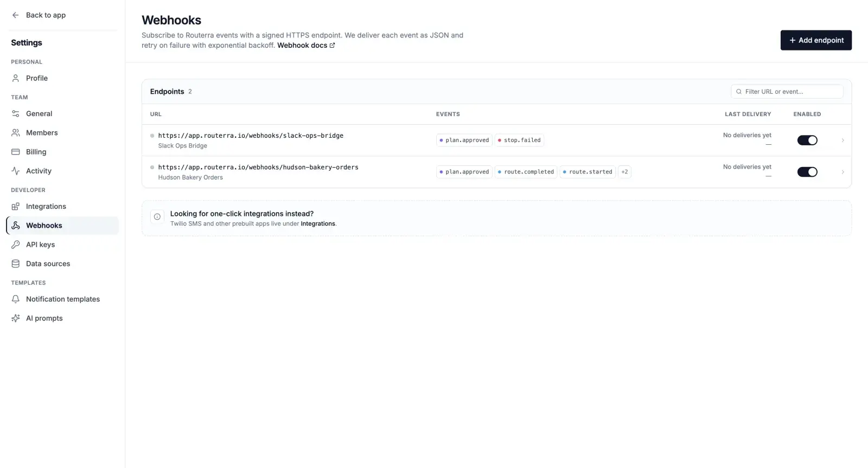Open AI prompts templates
Screen dimensions: 868x468
pos(62,318)
